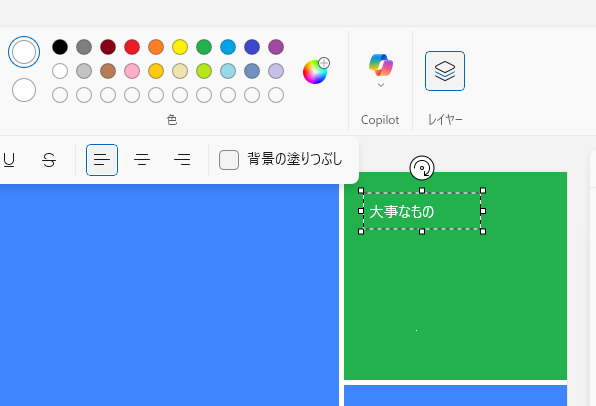Align text to the left
This screenshot has width=596, height=406.
[x=102, y=160]
